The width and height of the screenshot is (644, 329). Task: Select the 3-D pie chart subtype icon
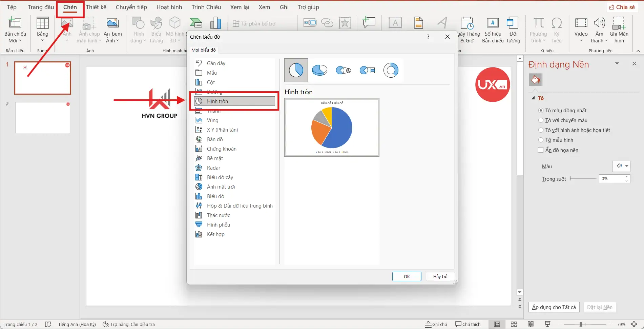click(319, 70)
